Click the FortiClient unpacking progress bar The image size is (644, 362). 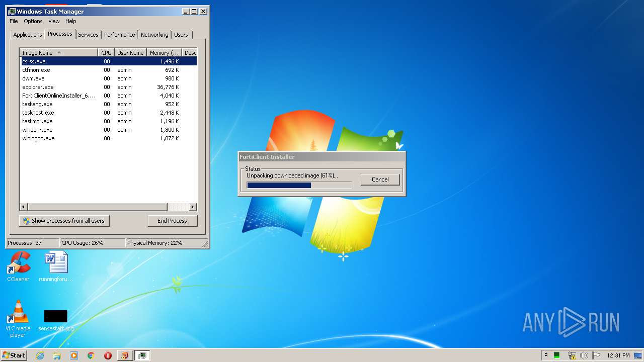[x=299, y=185]
